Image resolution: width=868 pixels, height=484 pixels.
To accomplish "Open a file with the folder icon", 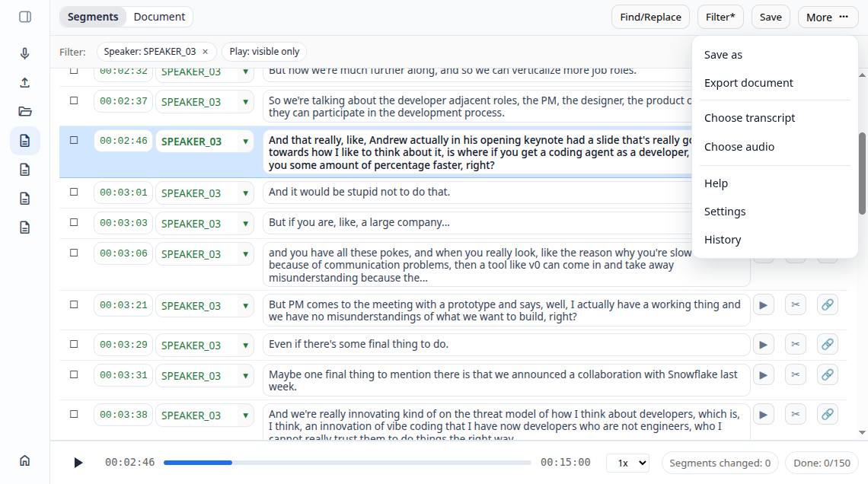I will pos(24,111).
